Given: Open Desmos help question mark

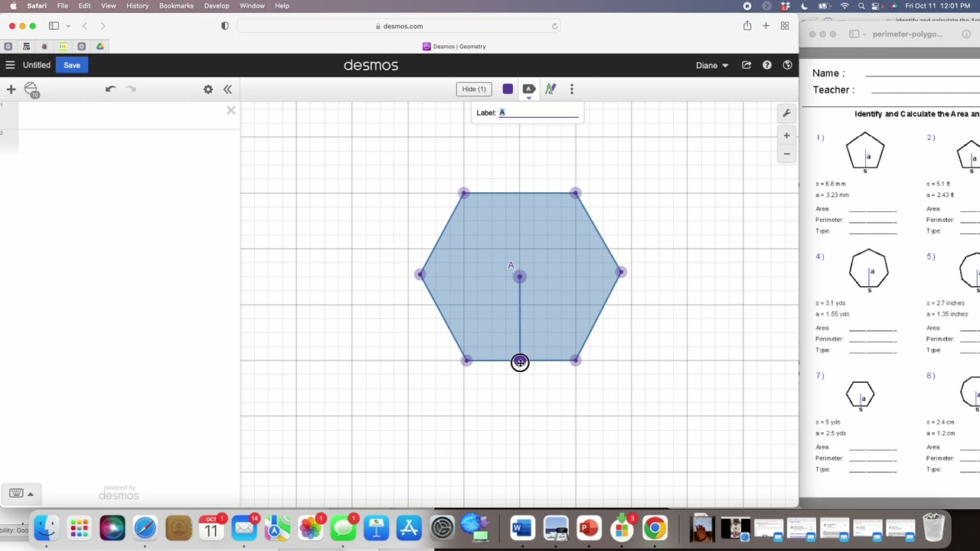Looking at the screenshot, I should coord(767,65).
